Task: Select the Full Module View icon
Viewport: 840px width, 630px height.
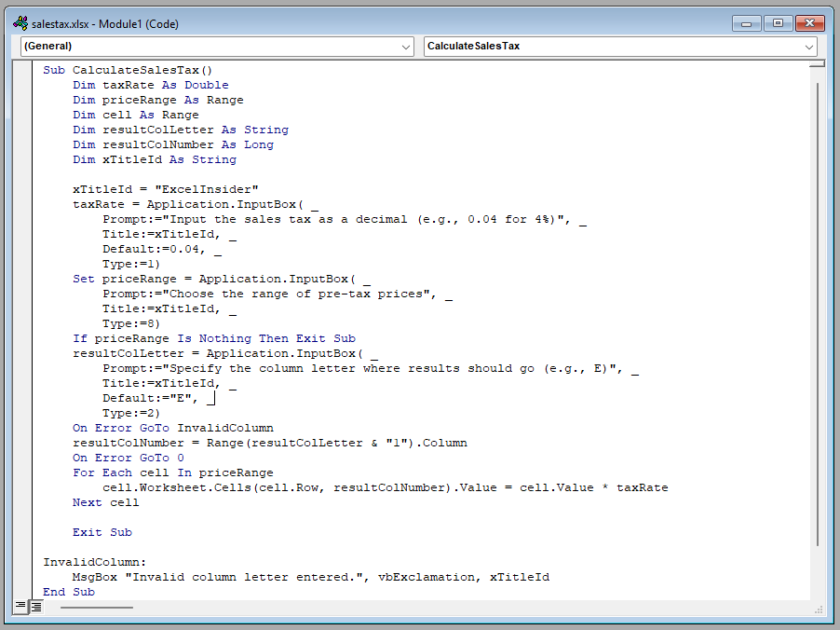Action: click(x=36, y=606)
